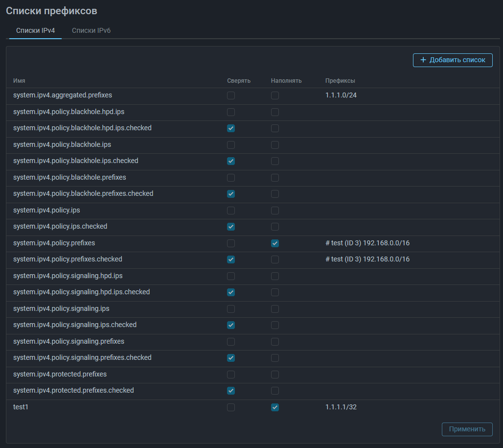
Task: Click the Имя column header
Action: pos(20,81)
